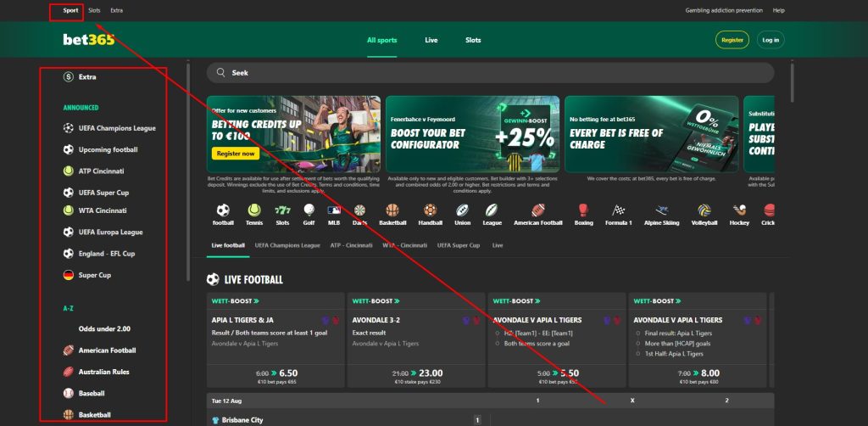Click the Baseball icon in sidebar

[x=68, y=393]
